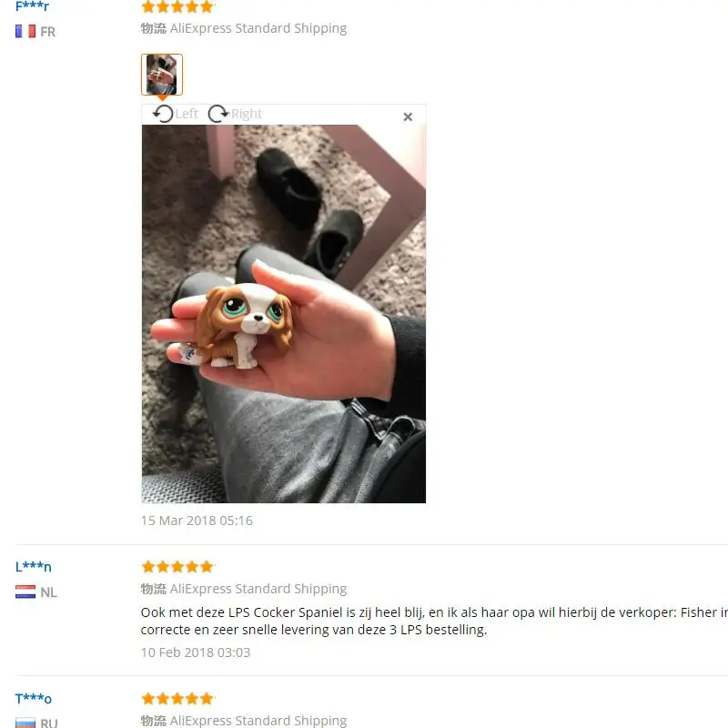
Task: Click L***n's AliExpress Standard Shipping text
Action: click(258, 589)
